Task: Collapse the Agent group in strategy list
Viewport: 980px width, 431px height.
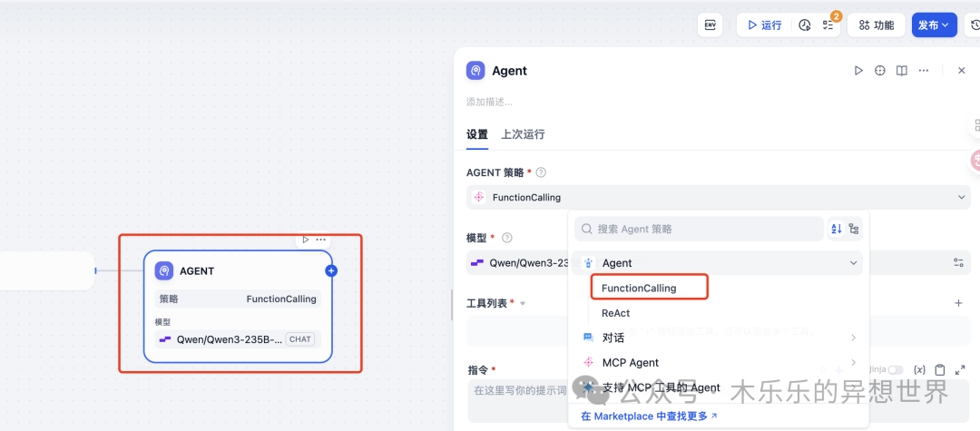Action: coord(717,263)
